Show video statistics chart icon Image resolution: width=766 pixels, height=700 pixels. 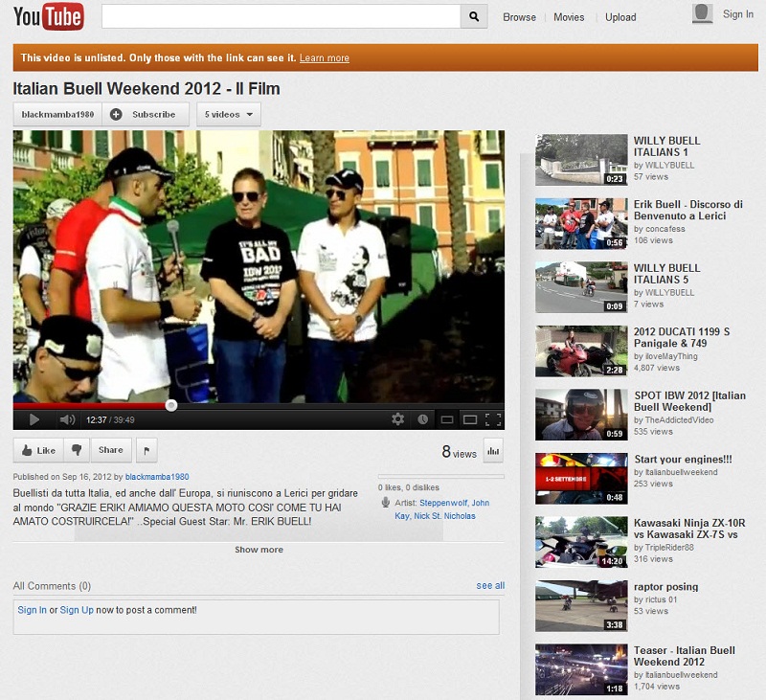pyautogui.click(x=494, y=451)
